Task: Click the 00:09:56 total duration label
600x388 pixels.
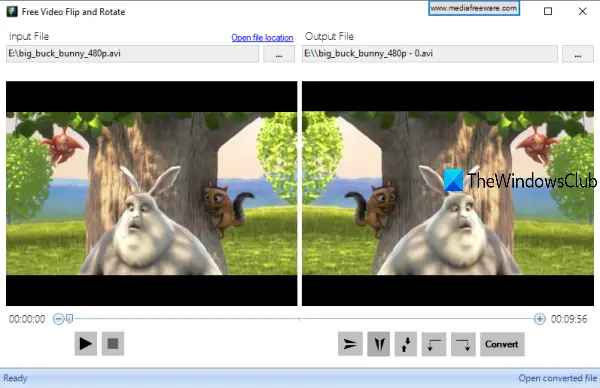Action: 569,319
